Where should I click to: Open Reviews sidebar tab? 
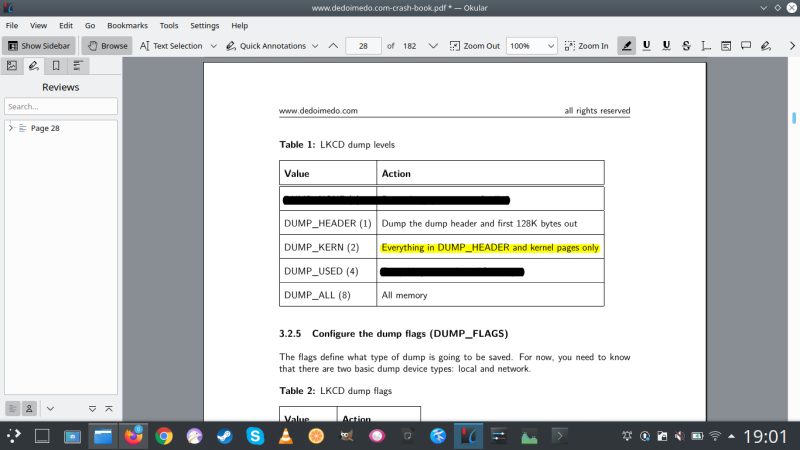coord(34,66)
